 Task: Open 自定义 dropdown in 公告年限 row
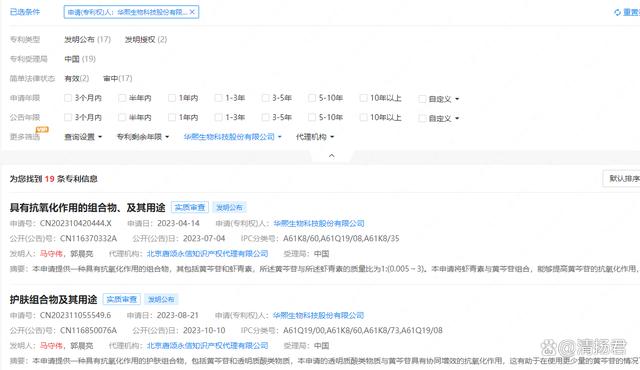coord(444,118)
